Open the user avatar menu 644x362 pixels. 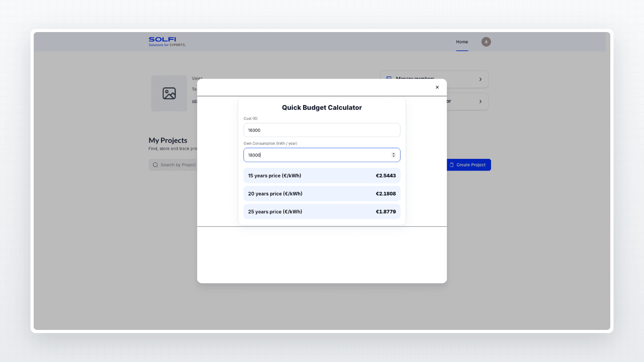(486, 41)
